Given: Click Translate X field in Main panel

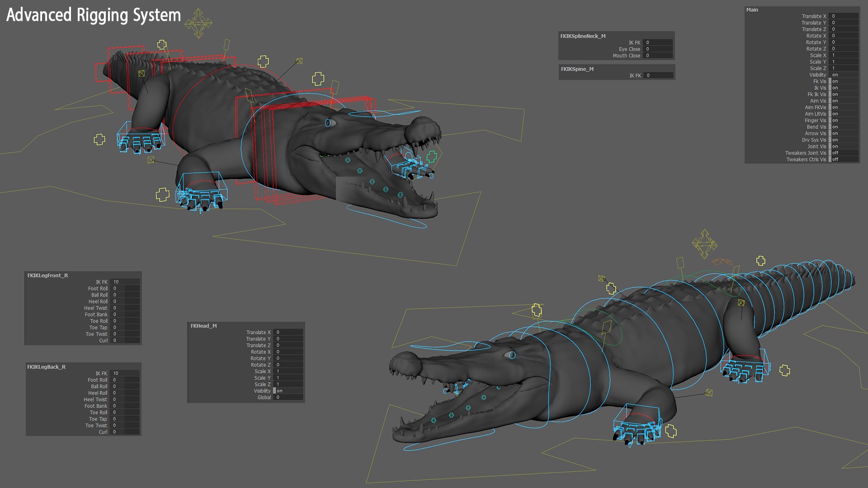Looking at the screenshot, I should [x=844, y=16].
